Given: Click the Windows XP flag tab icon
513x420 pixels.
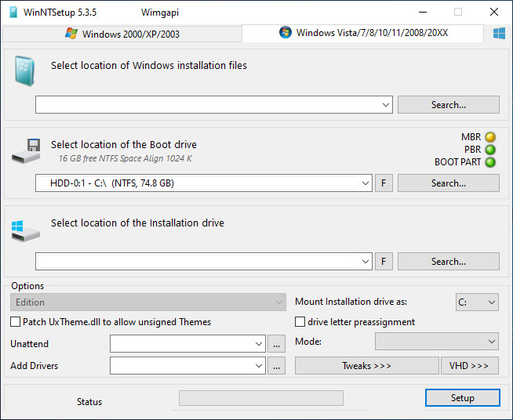Looking at the screenshot, I should click(71, 34).
